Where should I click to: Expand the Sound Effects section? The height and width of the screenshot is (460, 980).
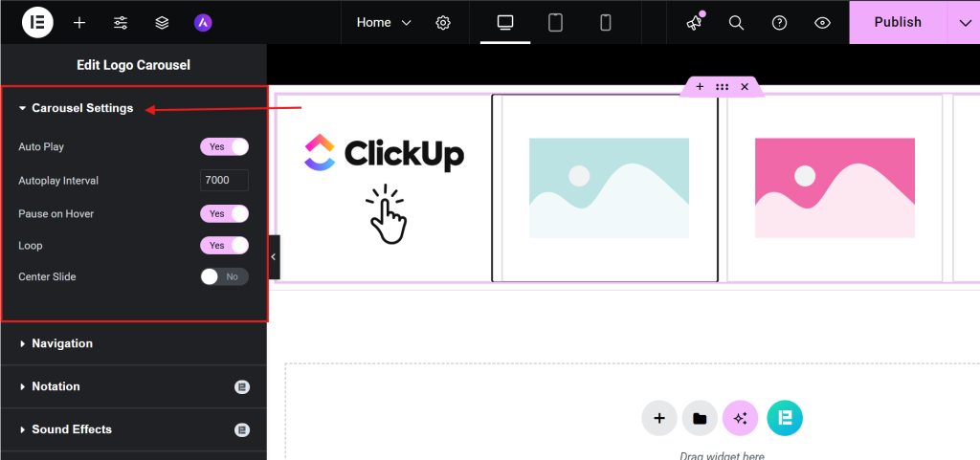[71, 429]
